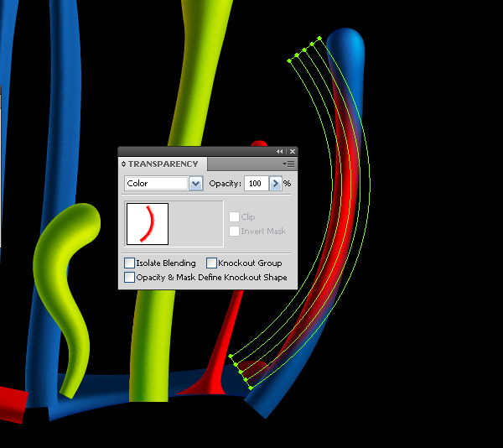503x448 pixels.
Task: Close the Transparency panel
Action: [293, 152]
